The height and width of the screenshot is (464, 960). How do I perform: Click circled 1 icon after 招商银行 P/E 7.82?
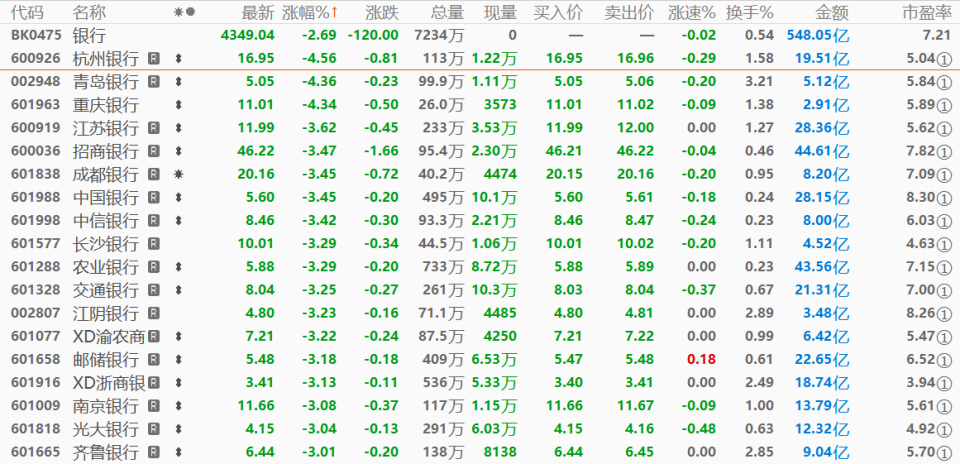(x=945, y=151)
